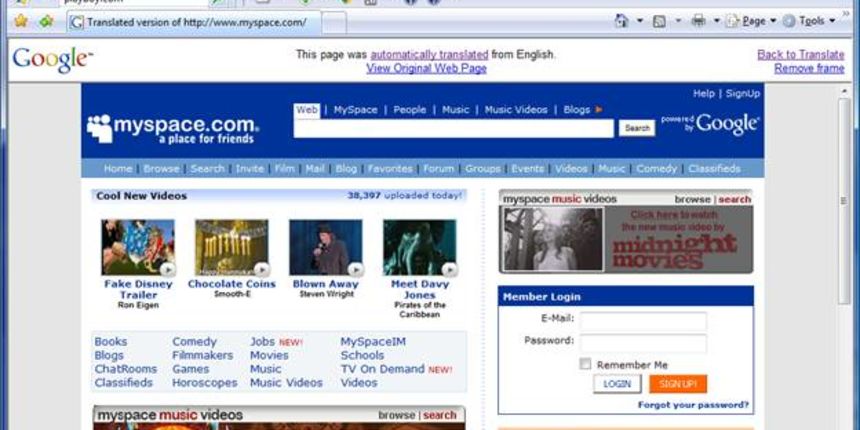Open the midnight movies music video banner
Screen dimensions: 860x430
626,240
